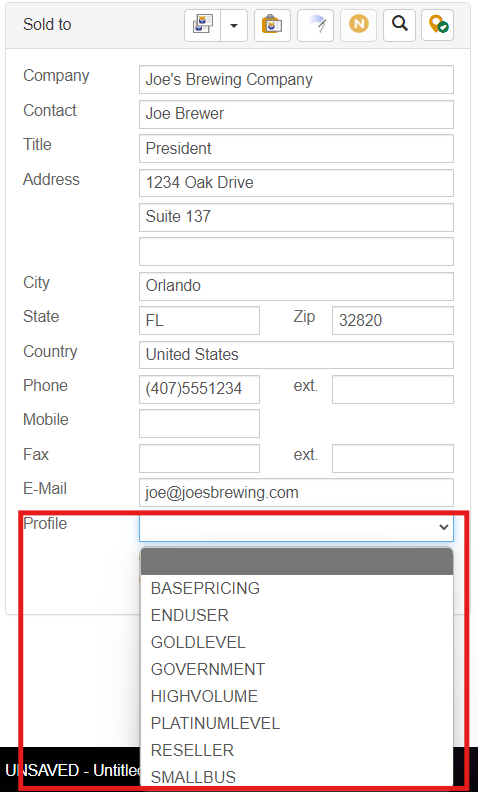This screenshot has width=478, height=792.
Task: Click the orange N circle icon
Action: (359, 25)
